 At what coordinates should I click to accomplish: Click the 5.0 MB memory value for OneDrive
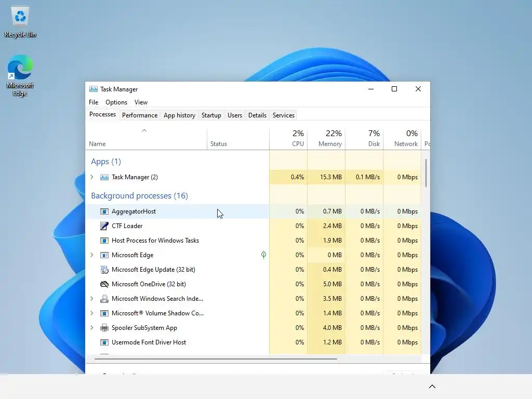[x=332, y=284]
